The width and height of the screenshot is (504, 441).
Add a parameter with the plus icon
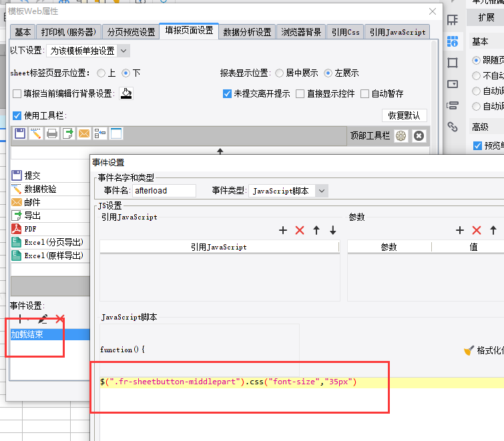point(460,230)
